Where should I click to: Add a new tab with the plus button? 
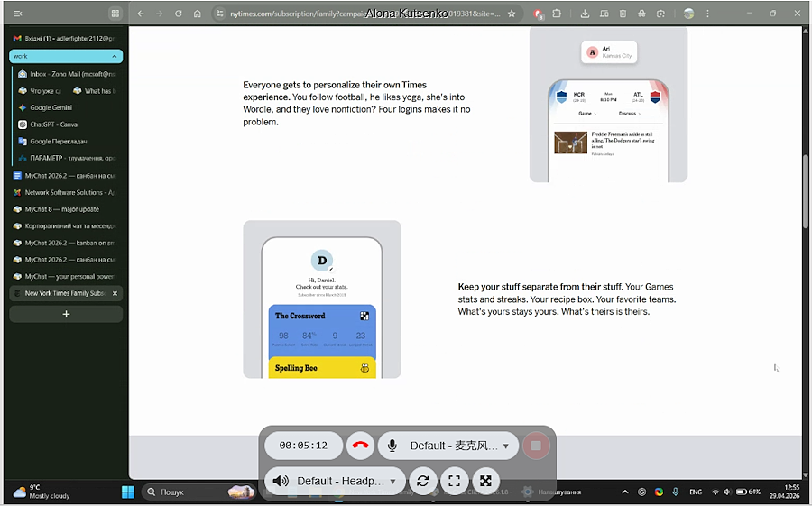pos(66,314)
